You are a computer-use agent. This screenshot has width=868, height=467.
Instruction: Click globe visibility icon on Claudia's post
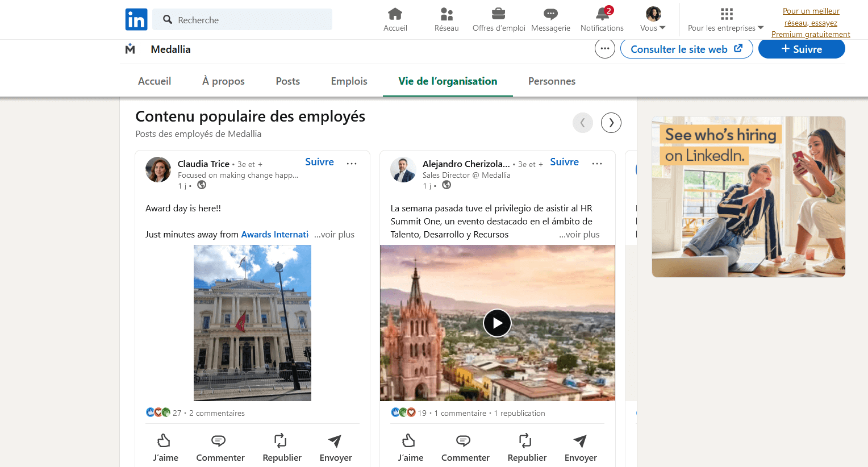202,185
